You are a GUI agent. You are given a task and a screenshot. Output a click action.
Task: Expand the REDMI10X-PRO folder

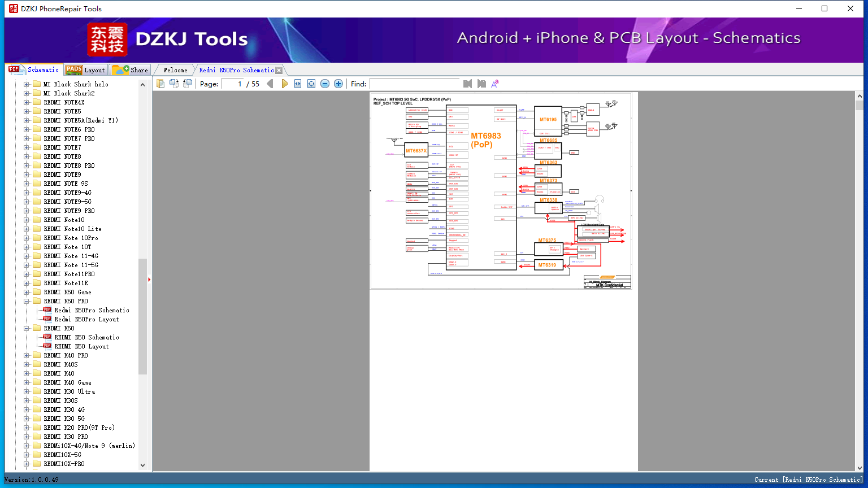coord(26,464)
